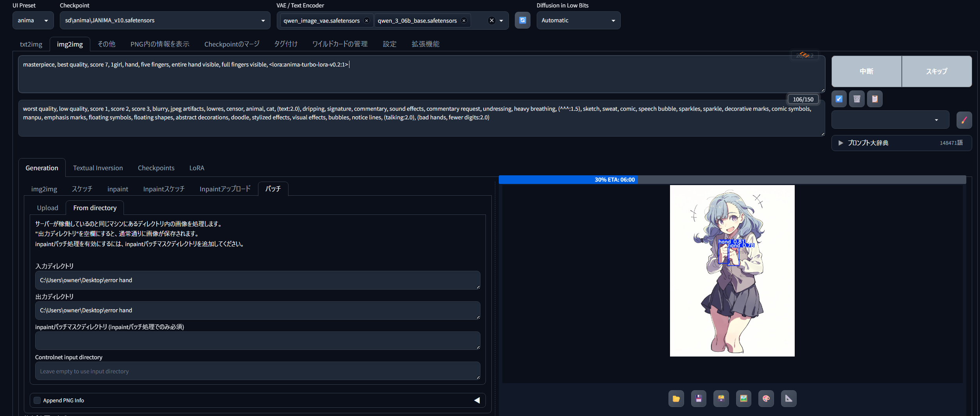This screenshot has width=980, height=416.
Task: Click the 出力ディレクトリ path field
Action: [258, 310]
